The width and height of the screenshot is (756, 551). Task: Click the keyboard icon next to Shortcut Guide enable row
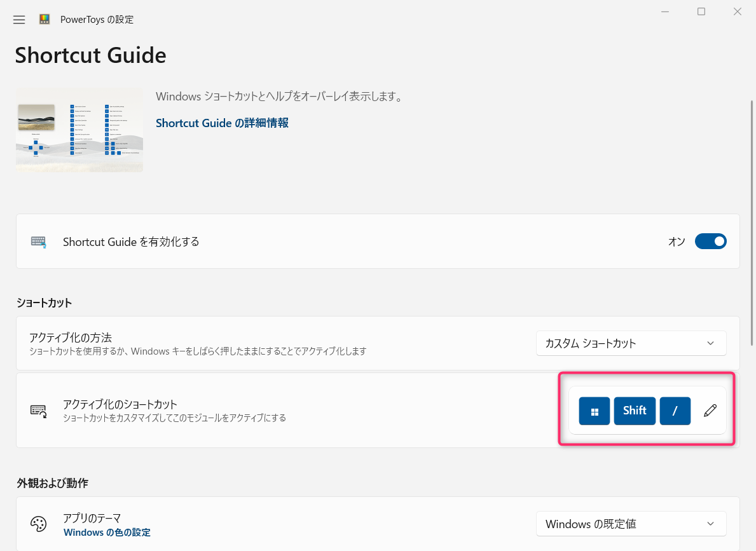[x=38, y=241]
